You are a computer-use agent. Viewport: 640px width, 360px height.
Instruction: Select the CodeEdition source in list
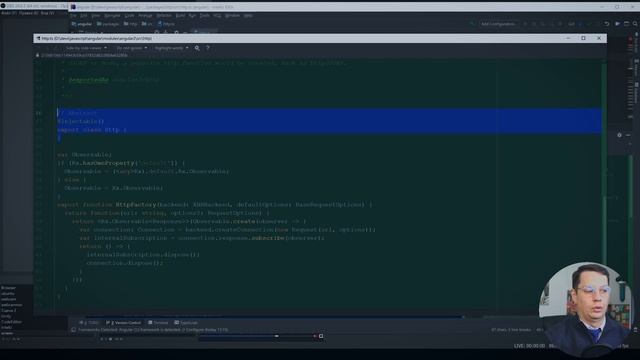tap(11, 322)
